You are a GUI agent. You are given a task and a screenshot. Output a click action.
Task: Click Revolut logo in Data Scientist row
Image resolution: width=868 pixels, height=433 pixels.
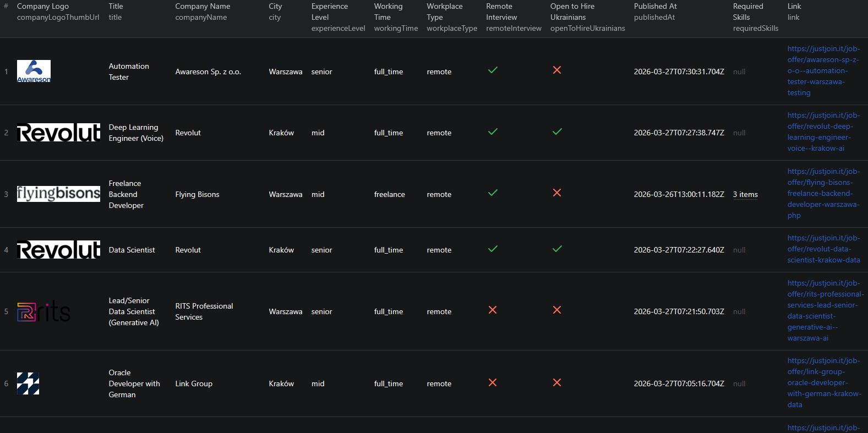[58, 250]
